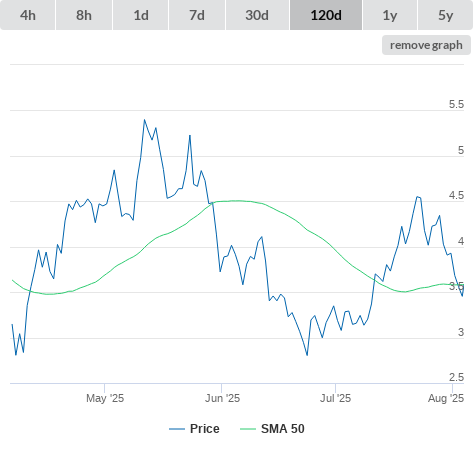
Task: Open the 7d time range tab
Action: (x=197, y=15)
